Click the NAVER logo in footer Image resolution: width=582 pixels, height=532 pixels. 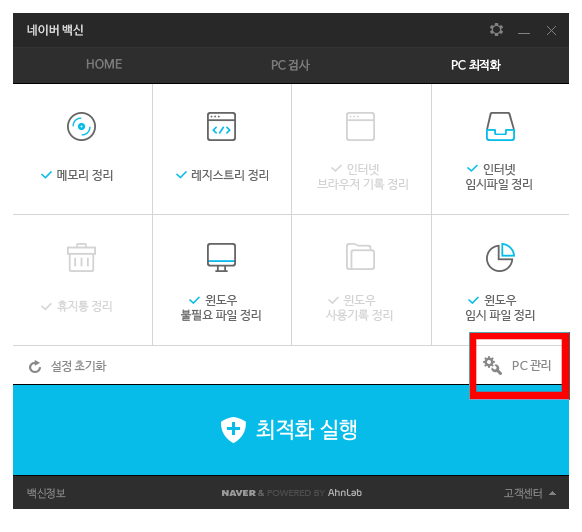(x=239, y=493)
